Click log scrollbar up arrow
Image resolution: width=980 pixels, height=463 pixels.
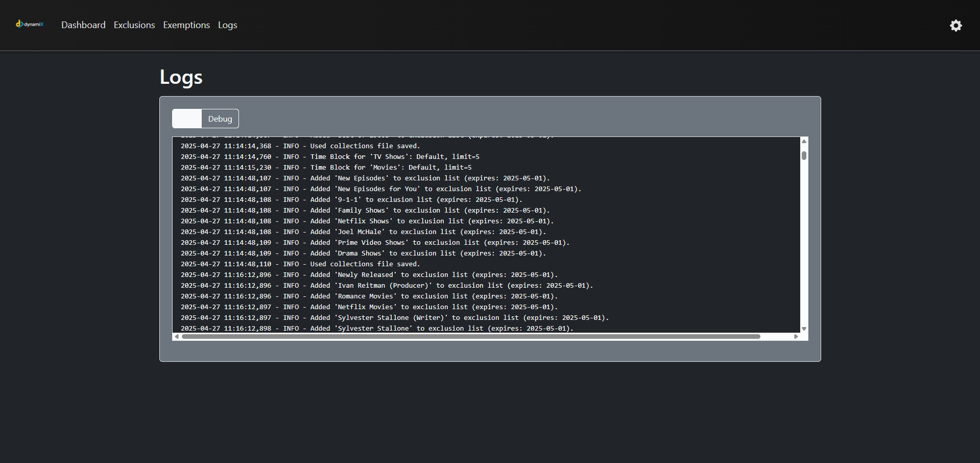[x=804, y=142]
